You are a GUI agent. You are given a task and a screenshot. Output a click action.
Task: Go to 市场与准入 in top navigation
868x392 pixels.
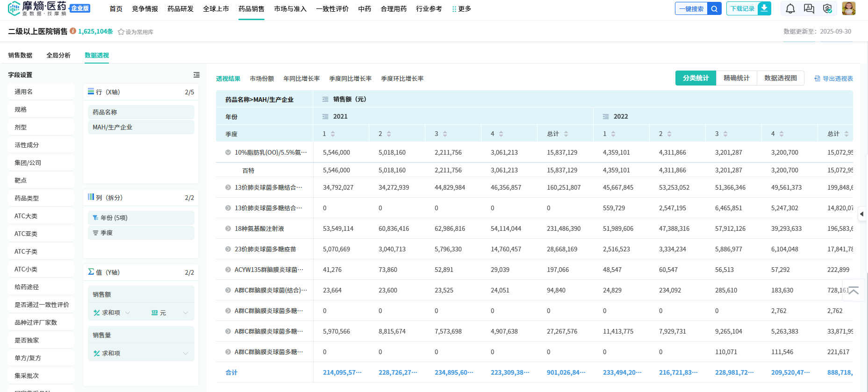tap(290, 9)
